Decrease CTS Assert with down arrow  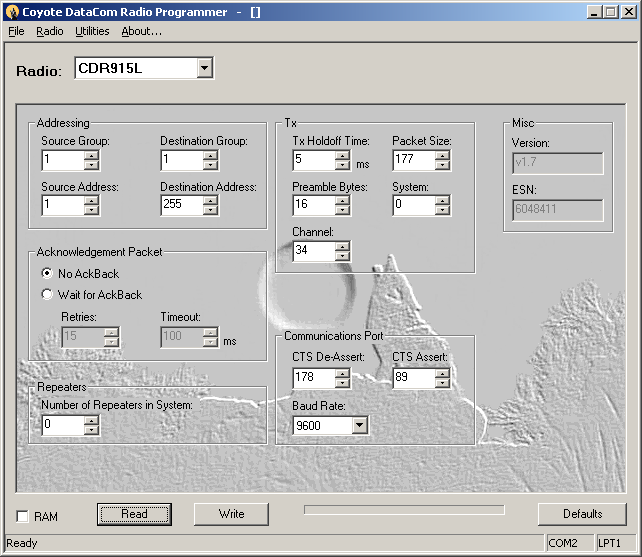point(442,383)
